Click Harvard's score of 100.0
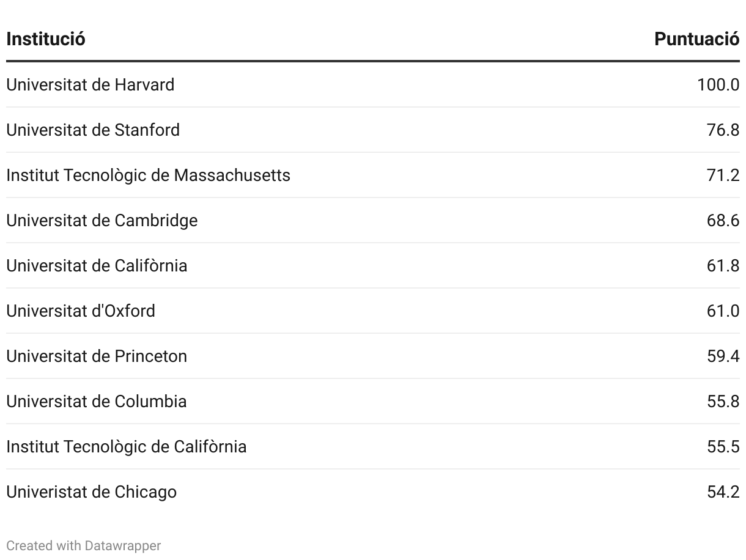 point(718,84)
